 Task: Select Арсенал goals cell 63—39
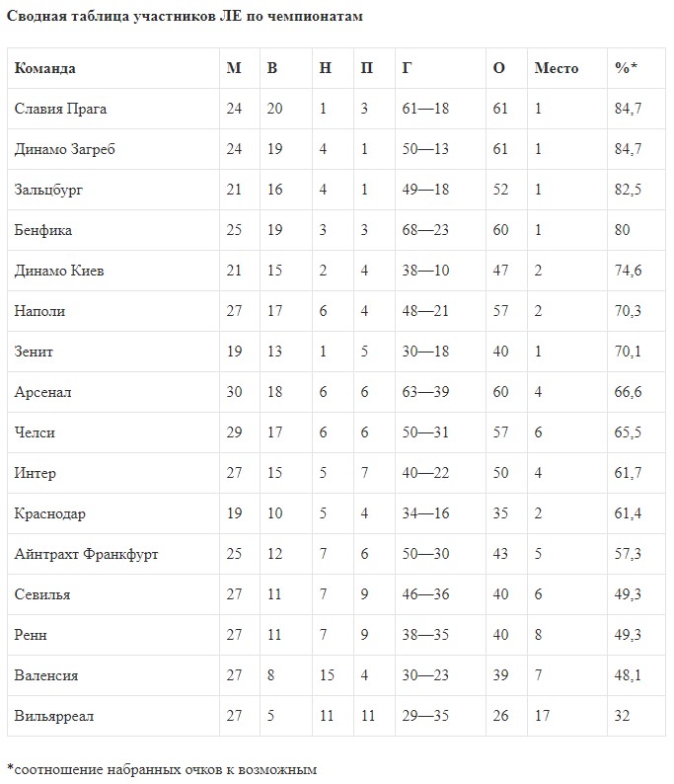[x=425, y=392]
